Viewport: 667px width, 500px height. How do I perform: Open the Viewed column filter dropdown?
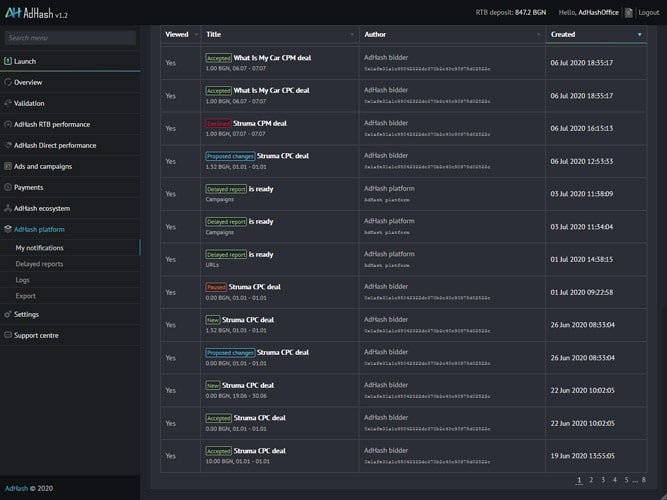tap(196, 35)
